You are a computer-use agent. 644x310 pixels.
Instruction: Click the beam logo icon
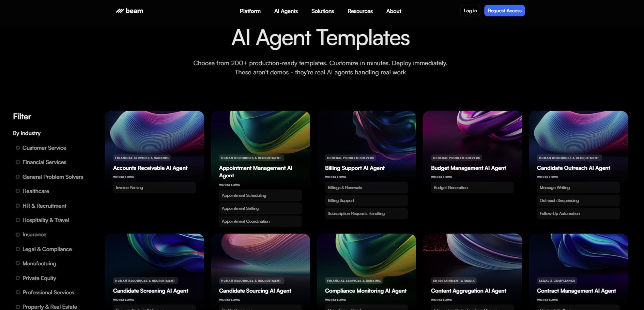120,11
